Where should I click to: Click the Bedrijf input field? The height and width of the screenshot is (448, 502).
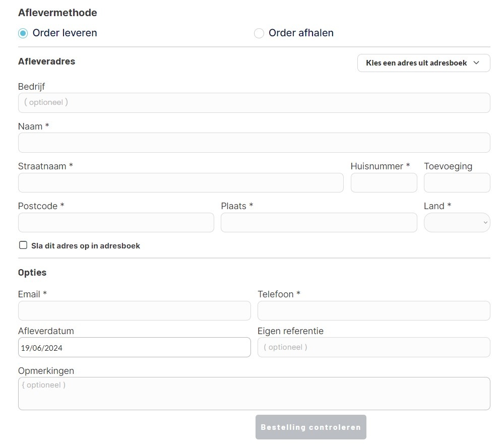[x=254, y=102]
